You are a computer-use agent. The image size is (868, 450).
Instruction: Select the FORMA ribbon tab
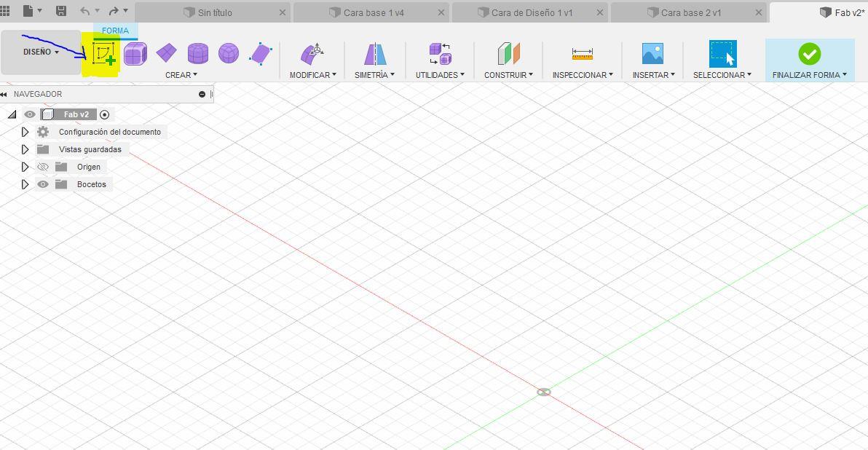pyautogui.click(x=115, y=31)
